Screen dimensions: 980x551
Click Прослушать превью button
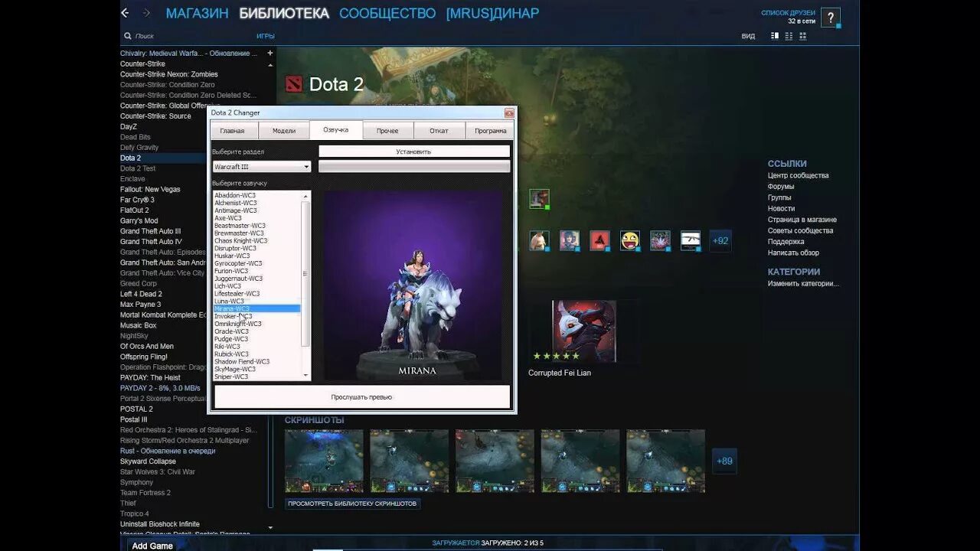(x=361, y=397)
